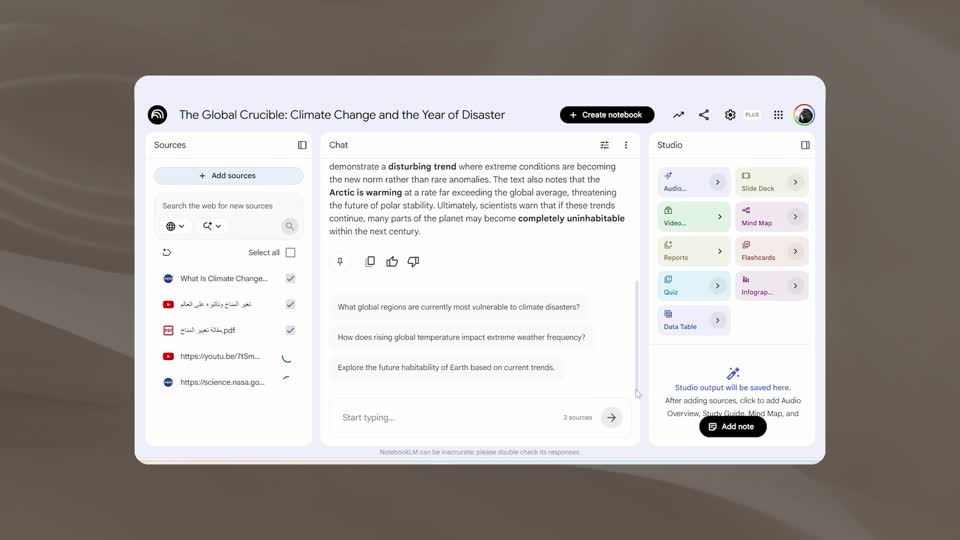This screenshot has width=960, height=540.
Task: Open the https://youtu.be source item
Action: tap(220, 356)
